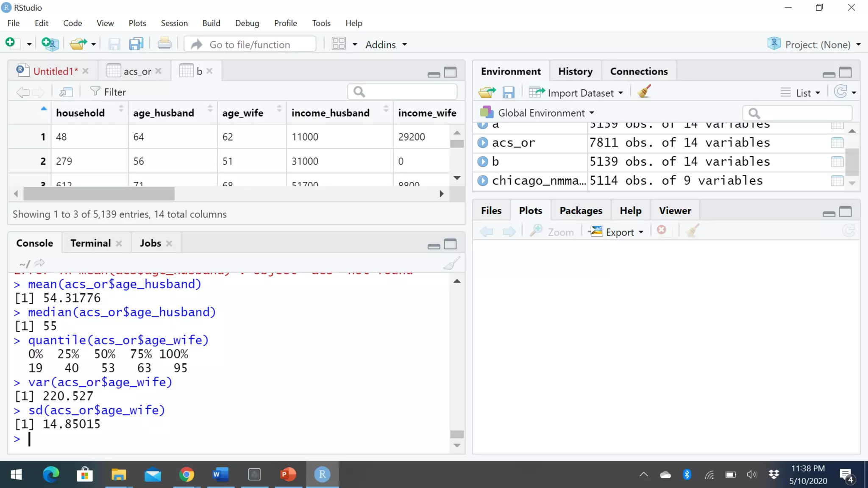Minimize the Environment pane
The width and height of the screenshot is (868, 488).
pyautogui.click(x=829, y=74)
